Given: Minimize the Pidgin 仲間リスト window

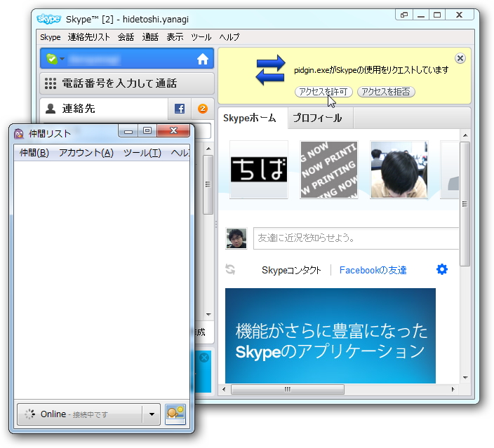Looking at the screenshot, I should (128, 131).
